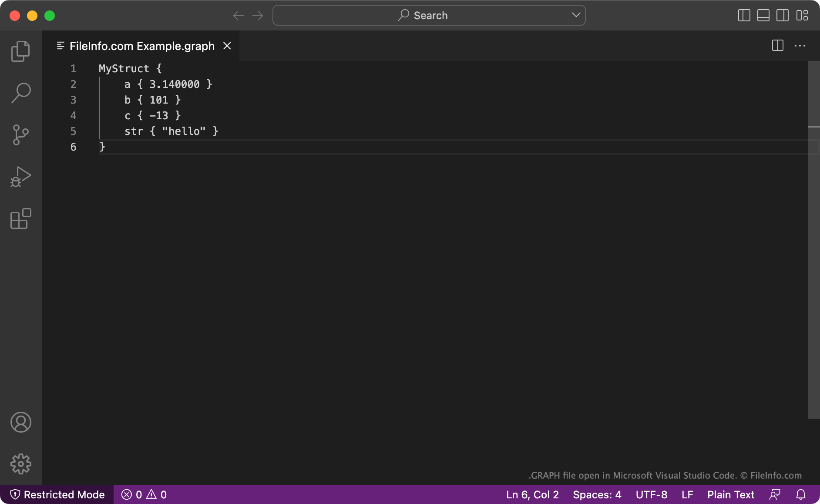Open the notifications bell
This screenshot has height=504, width=820.
(801, 494)
